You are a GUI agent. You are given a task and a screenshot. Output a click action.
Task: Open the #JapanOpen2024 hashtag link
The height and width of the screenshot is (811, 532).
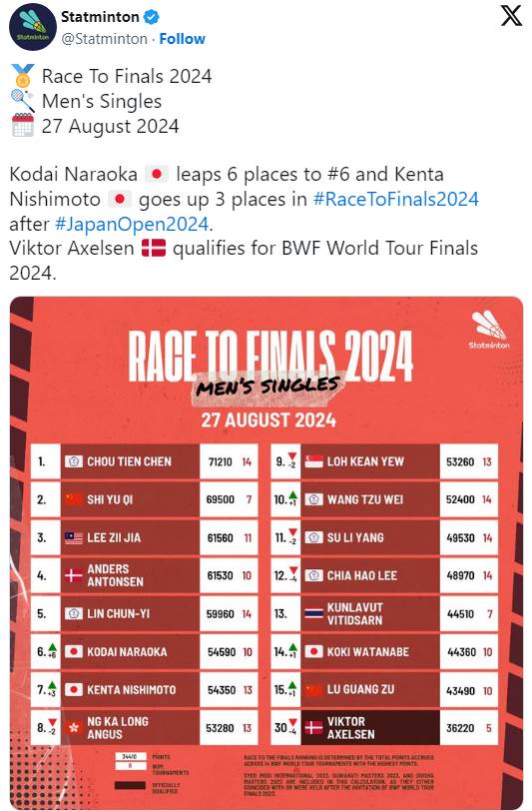tap(132, 224)
